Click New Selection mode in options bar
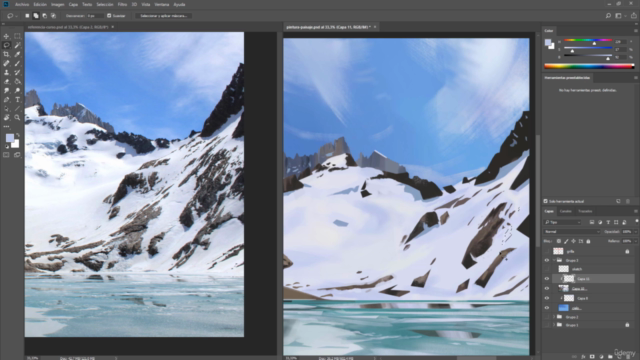 tap(27, 16)
